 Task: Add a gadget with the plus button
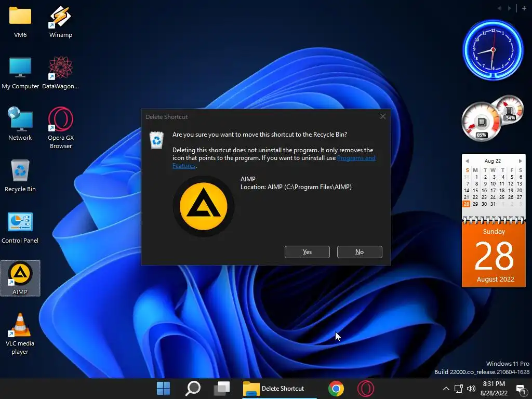524,8
